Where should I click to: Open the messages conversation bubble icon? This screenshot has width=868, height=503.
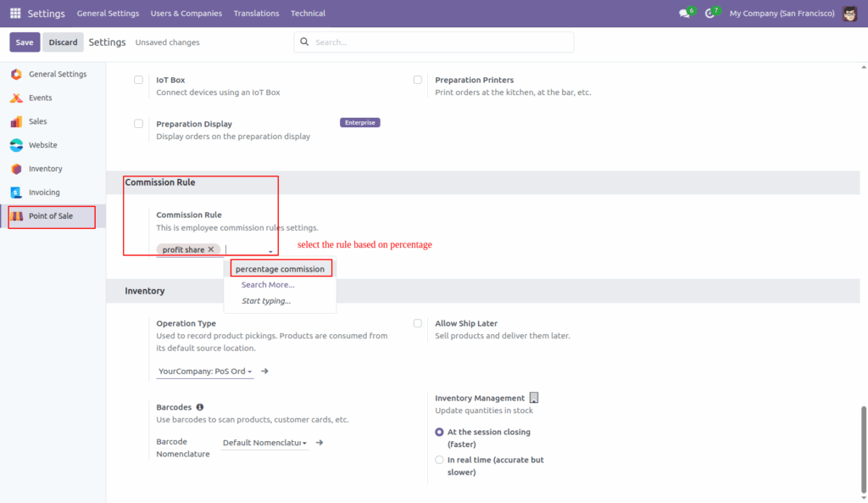click(x=684, y=14)
